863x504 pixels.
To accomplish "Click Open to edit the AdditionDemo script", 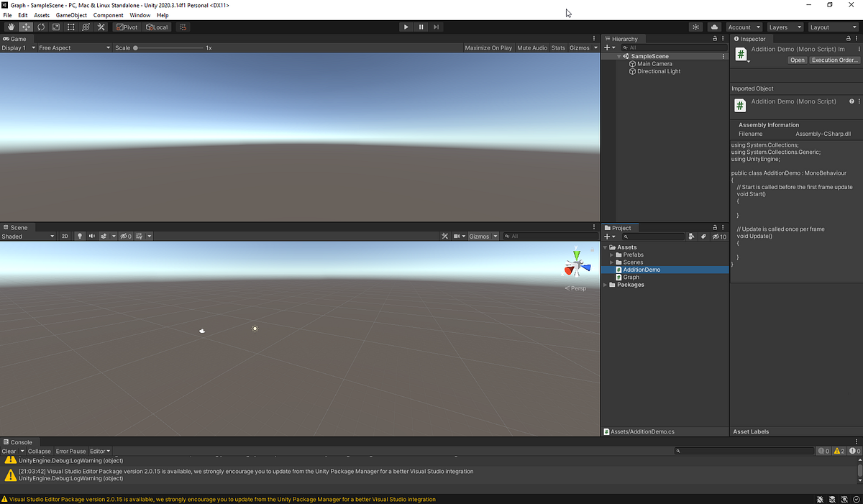I will (x=797, y=60).
